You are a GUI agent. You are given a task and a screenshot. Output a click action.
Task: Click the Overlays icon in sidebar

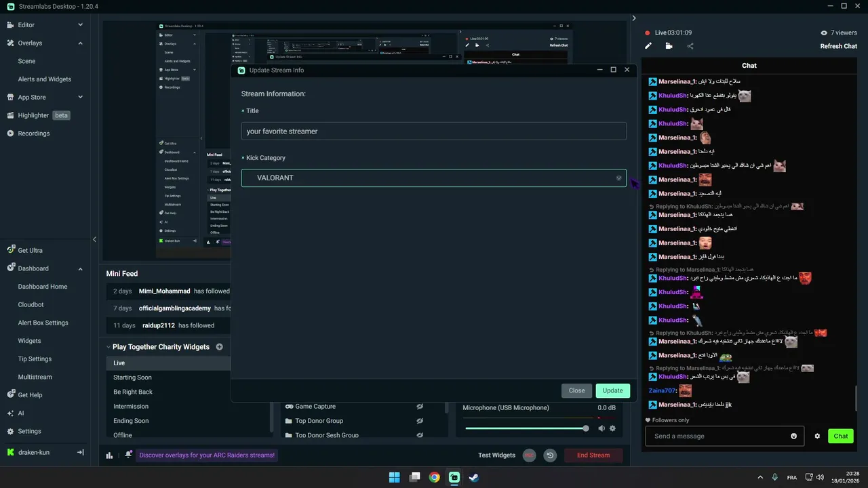point(10,43)
